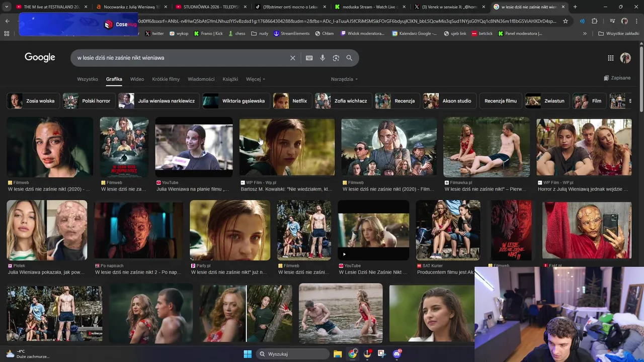This screenshot has width=644, height=362.
Task: Open the Narzędzia tools dropdown
Action: [x=344, y=79]
